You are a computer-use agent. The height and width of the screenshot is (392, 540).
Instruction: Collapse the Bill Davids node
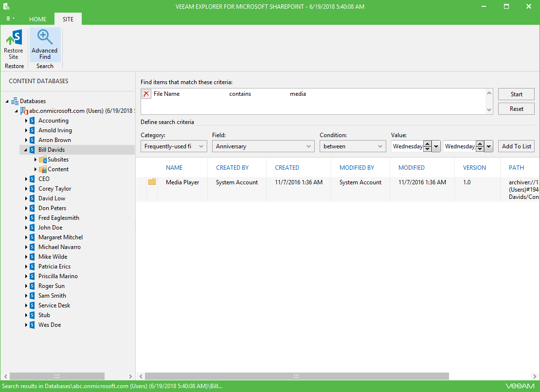(x=25, y=150)
